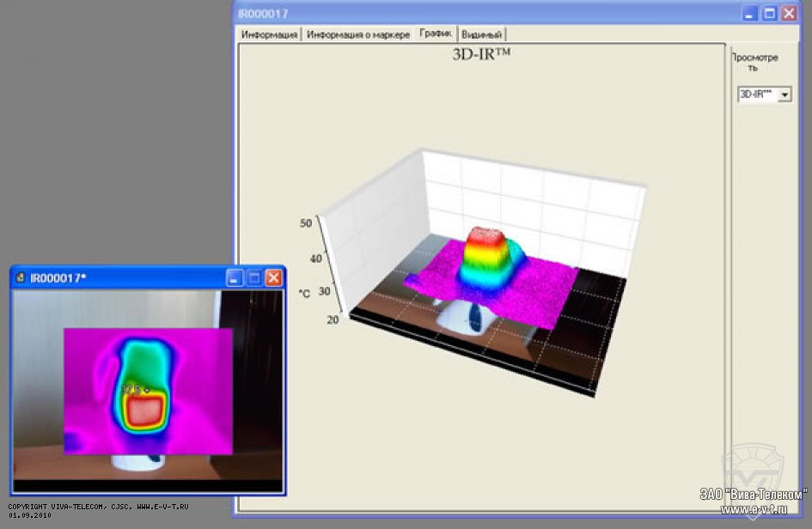Select the 30.5 temperature marker on thermal image
The image size is (812, 529).
tap(135, 389)
